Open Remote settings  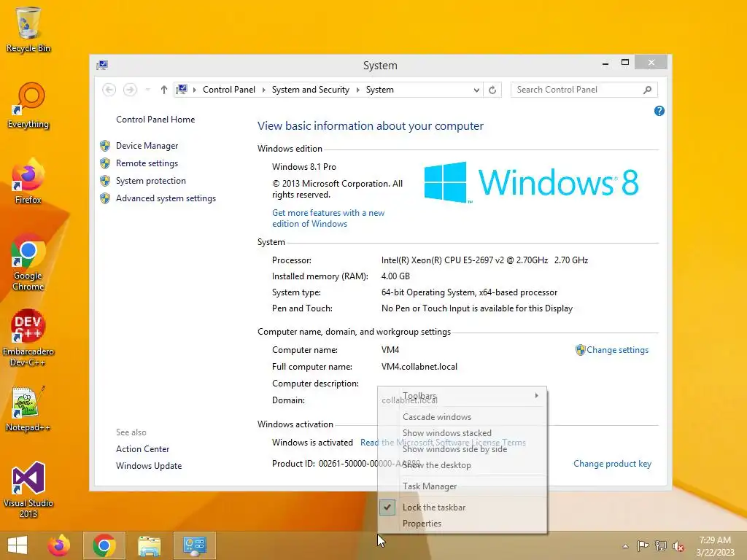point(147,163)
